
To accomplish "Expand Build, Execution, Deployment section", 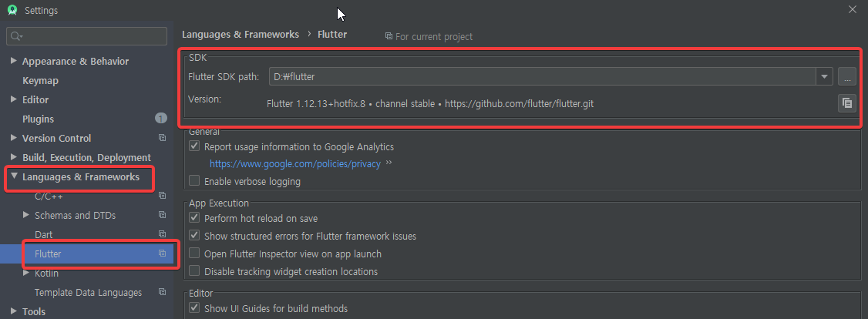I will click(x=14, y=157).
